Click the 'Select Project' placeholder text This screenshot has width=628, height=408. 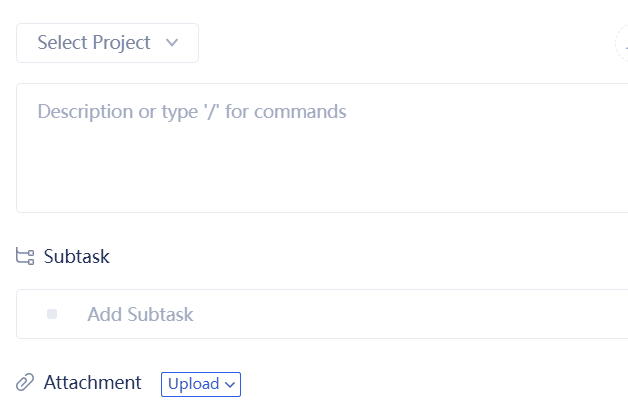(94, 43)
